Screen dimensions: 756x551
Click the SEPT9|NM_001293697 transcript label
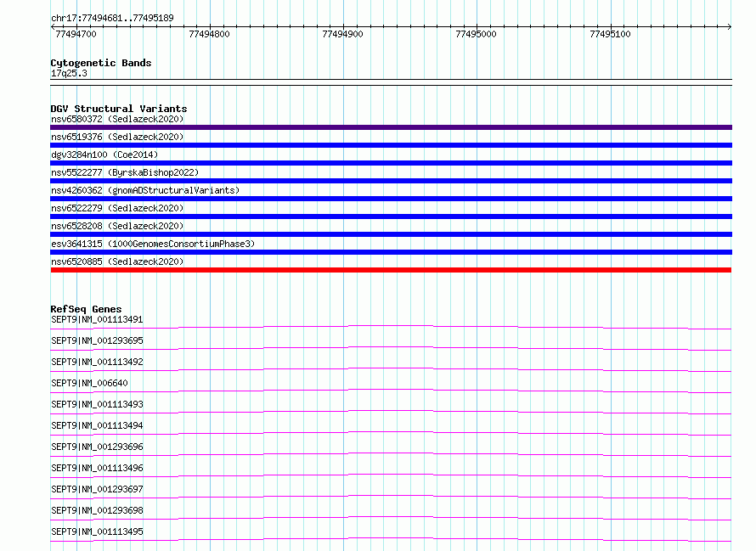(x=97, y=489)
